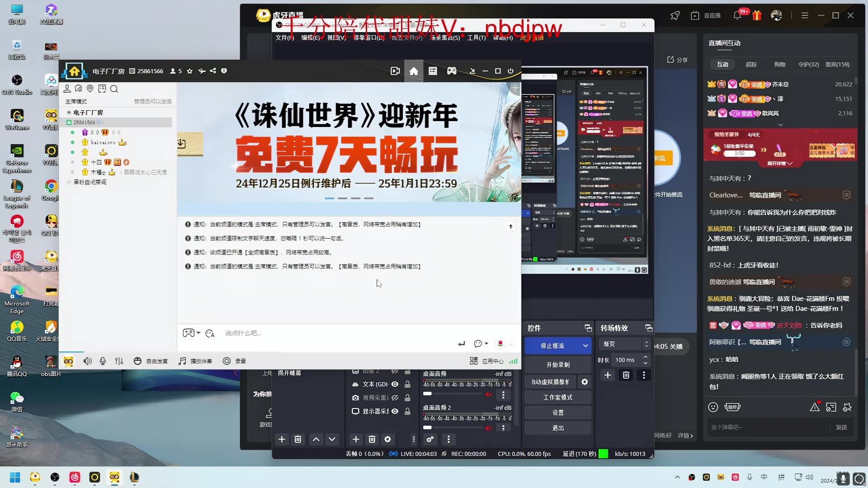This screenshot has width=868, height=488.
Task: Click the headset support icon above channel tree
Action: (x=79, y=89)
